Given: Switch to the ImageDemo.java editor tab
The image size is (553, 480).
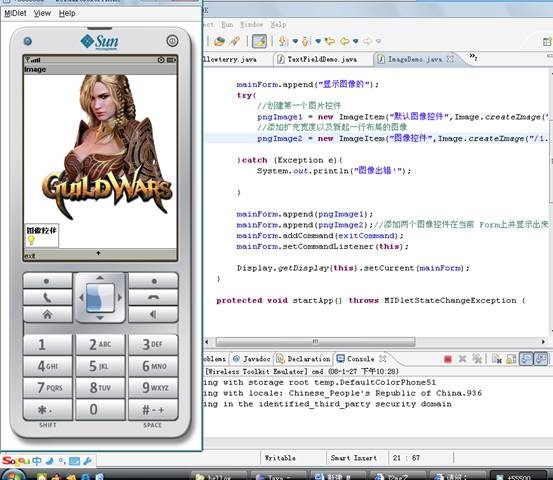Looking at the screenshot, I should [415, 59].
